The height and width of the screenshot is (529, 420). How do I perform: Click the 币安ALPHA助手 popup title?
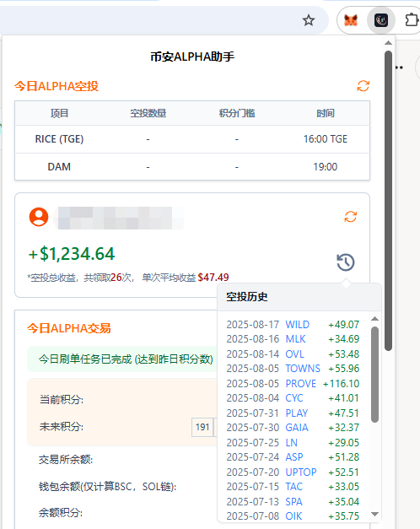point(192,57)
